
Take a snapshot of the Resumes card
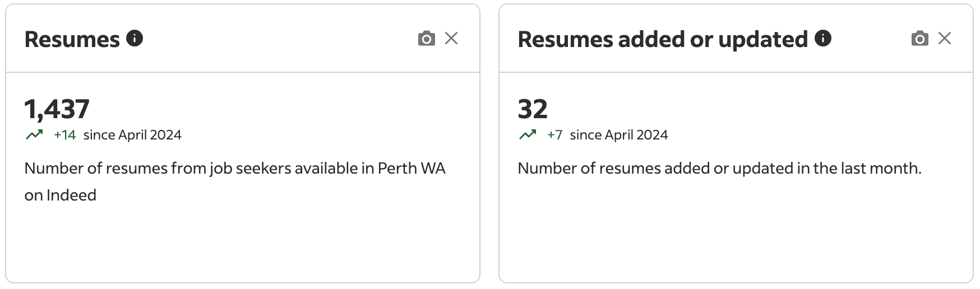click(x=426, y=39)
